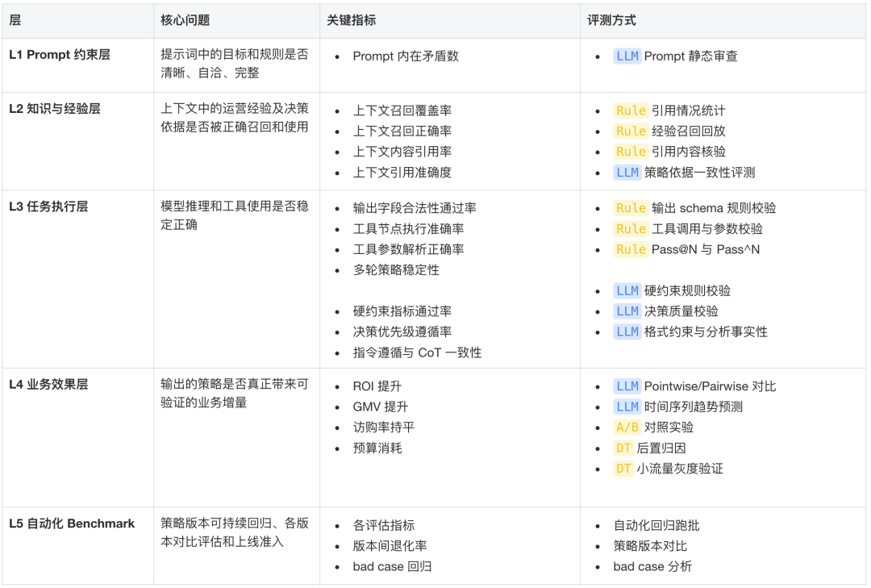Click the Rule tag before 输出 schema 规则校验
Image resolution: width=871 pixels, height=588 pixels.
click(631, 208)
